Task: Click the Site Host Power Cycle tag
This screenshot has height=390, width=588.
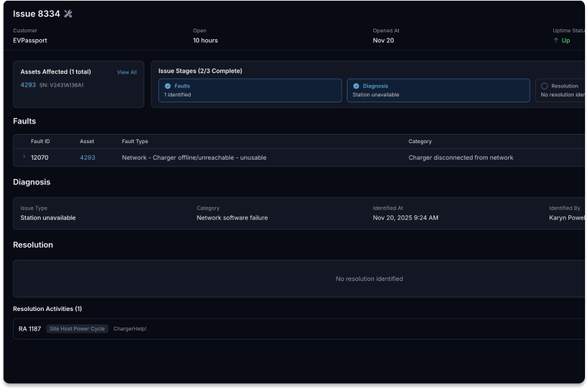Action: point(77,329)
